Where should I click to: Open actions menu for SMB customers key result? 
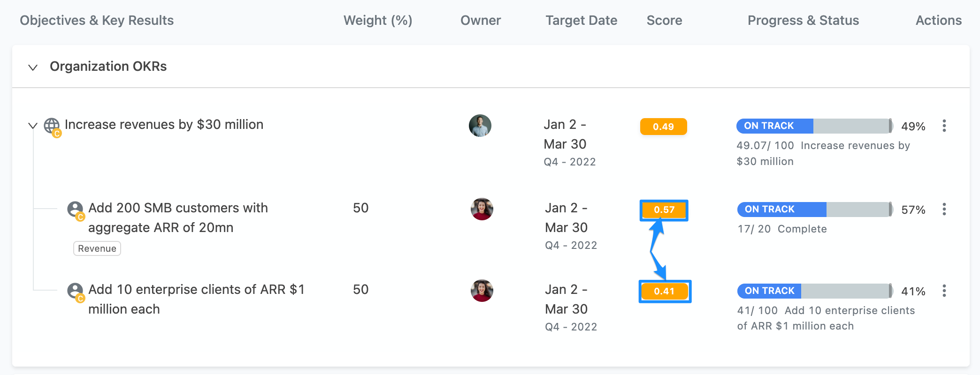944,209
